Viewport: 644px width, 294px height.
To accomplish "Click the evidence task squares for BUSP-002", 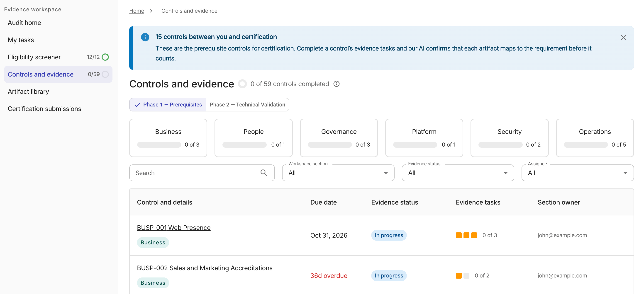I will (463, 275).
